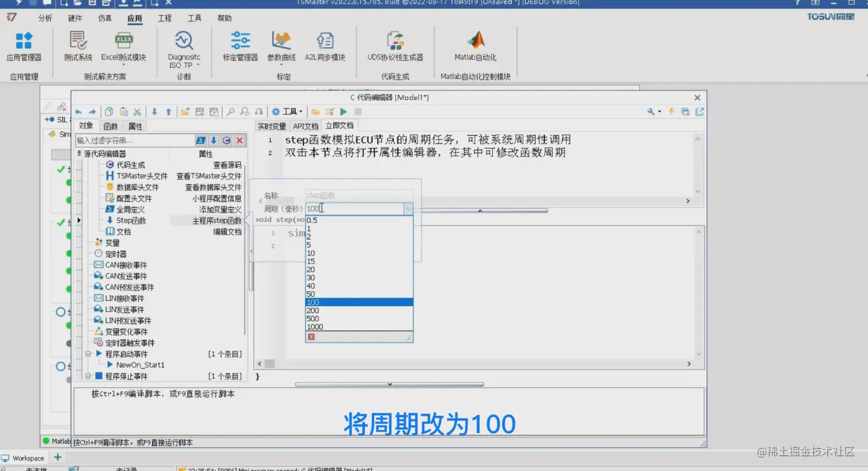This screenshot has width=868, height=471.
Task: Open the 参数曲线 dropdown arrow
Action: (x=281, y=64)
